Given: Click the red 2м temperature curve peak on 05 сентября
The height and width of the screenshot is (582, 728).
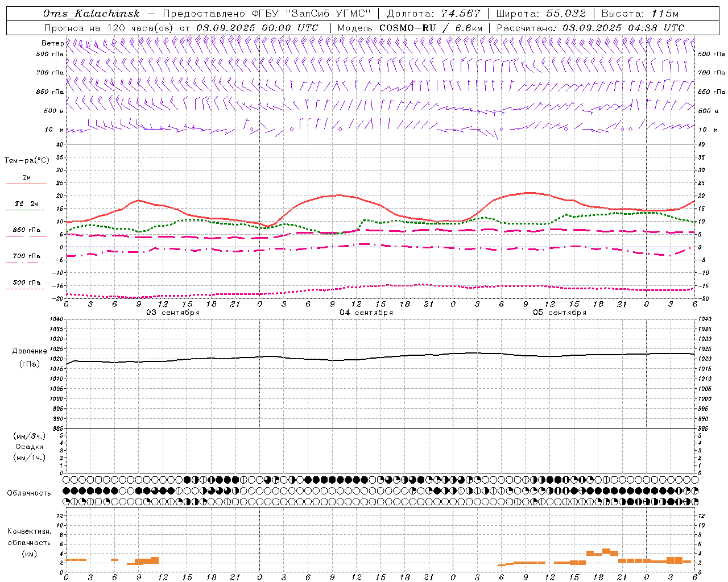Looking at the screenshot, I should pos(529,193).
